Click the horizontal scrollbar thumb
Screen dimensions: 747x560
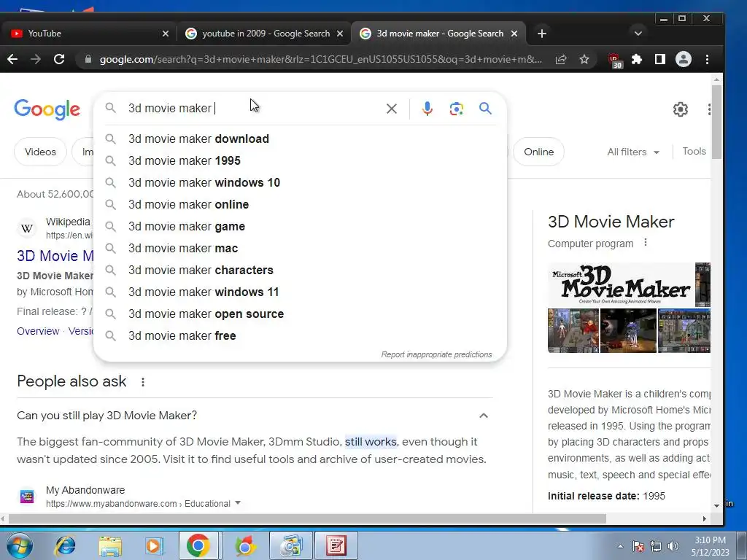pos(307,518)
